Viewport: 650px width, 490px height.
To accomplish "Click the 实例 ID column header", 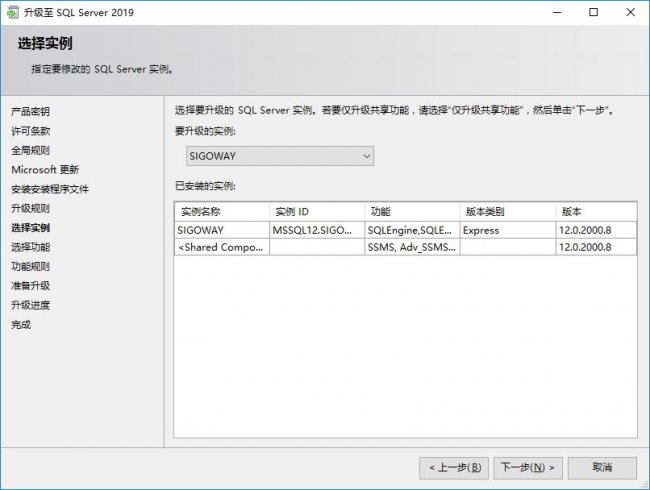I will pyautogui.click(x=317, y=212).
